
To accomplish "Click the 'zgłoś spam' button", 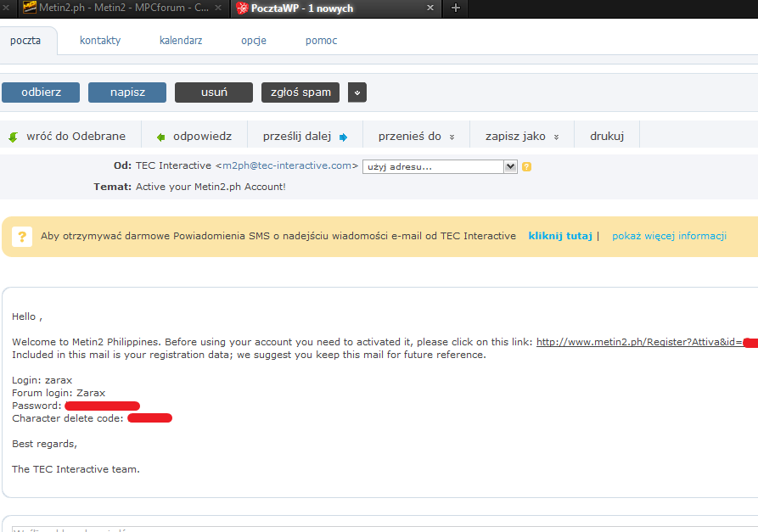I will pos(300,92).
